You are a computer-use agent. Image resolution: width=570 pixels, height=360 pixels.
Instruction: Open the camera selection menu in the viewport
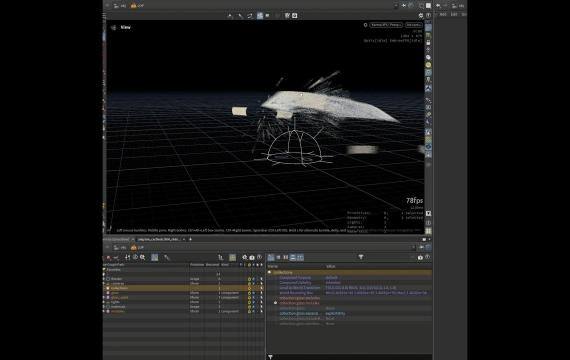pos(413,25)
